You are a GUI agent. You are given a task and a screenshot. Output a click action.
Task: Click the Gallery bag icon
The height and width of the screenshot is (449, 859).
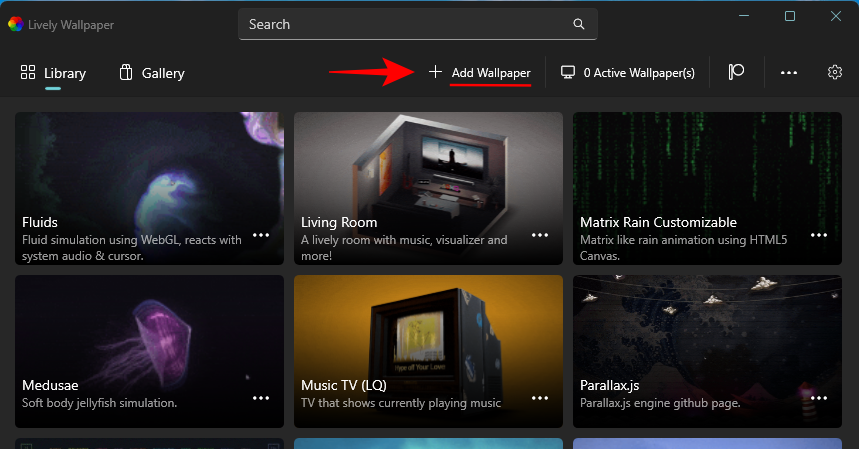coord(126,72)
